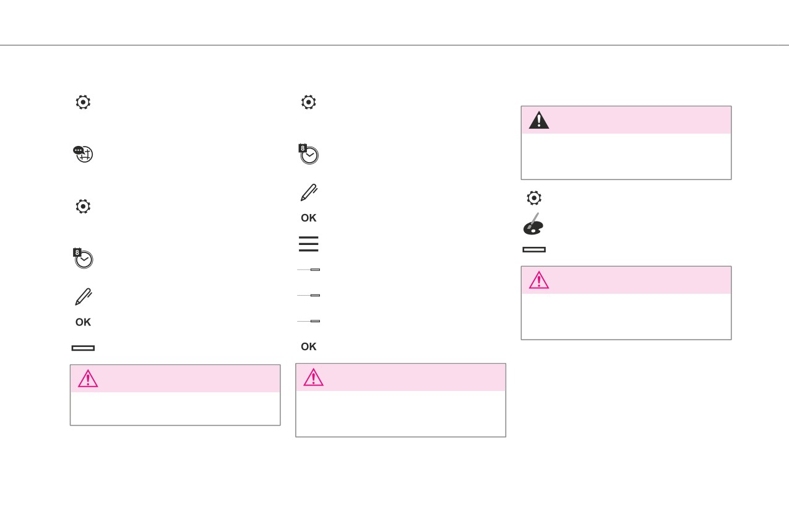Click the pencil icon directly above the rectangle-bar OK
The width and height of the screenshot is (789, 532).
tap(84, 296)
